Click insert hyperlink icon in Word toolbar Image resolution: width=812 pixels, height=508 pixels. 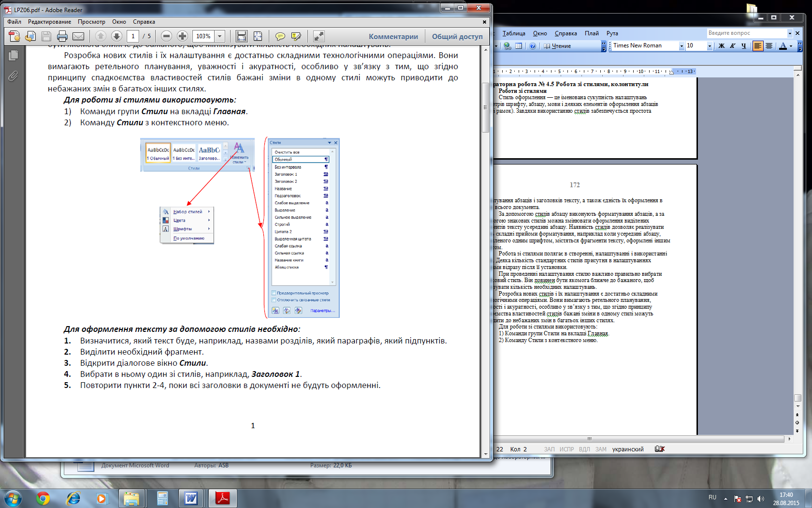[507, 46]
